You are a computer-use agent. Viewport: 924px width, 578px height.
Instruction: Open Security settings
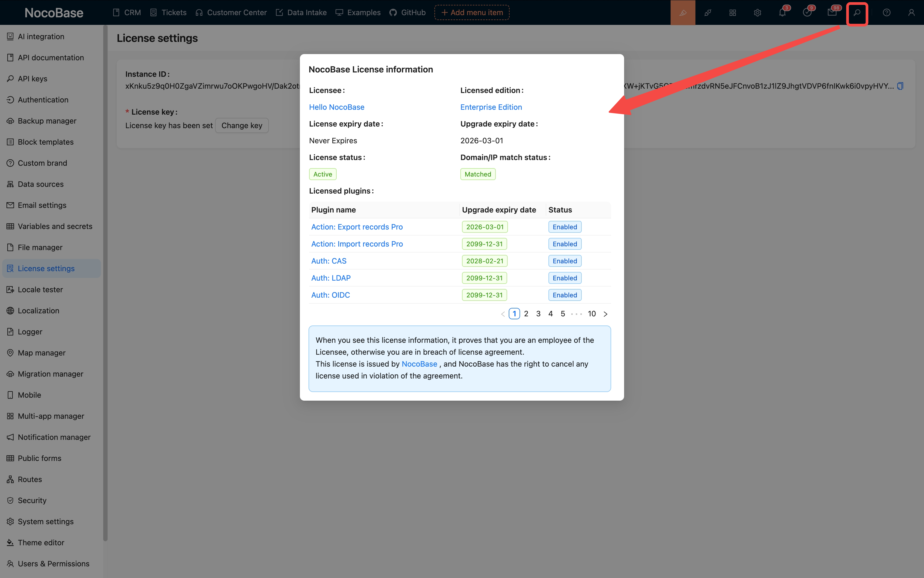coord(52,500)
